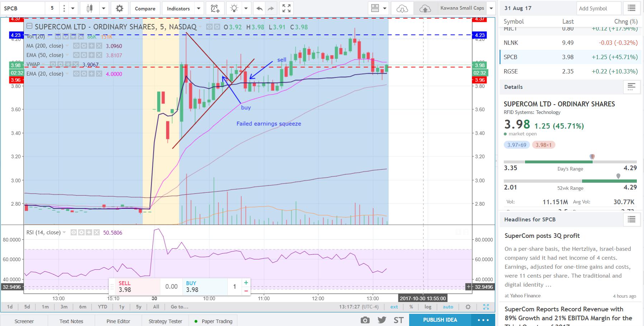Create a price alert with alarm icon

click(x=215, y=8)
